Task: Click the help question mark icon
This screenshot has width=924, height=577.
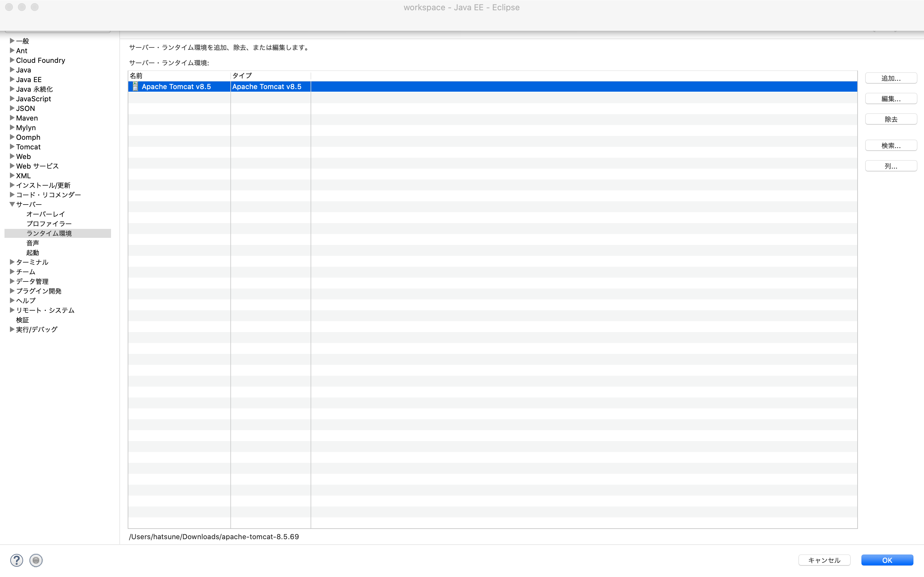Action: click(x=16, y=560)
